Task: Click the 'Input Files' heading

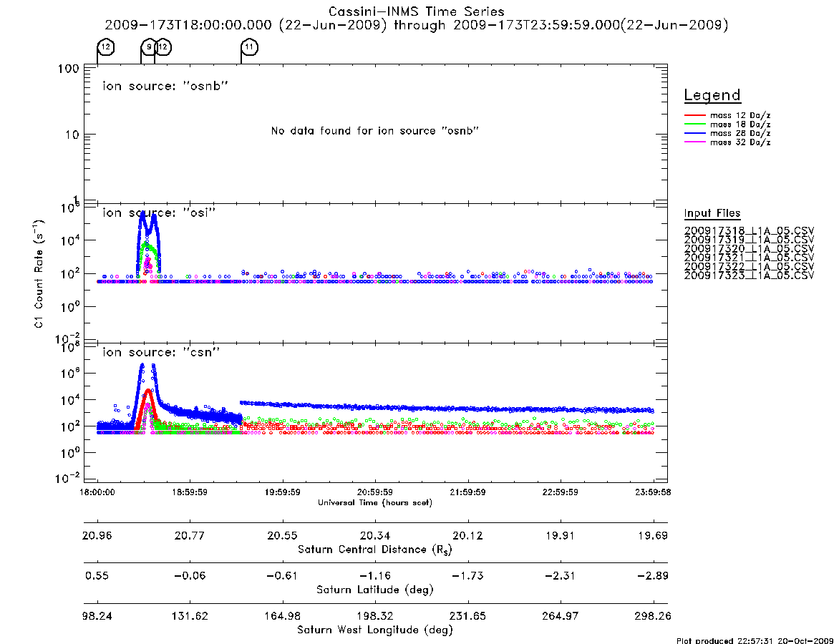Action: 712,213
